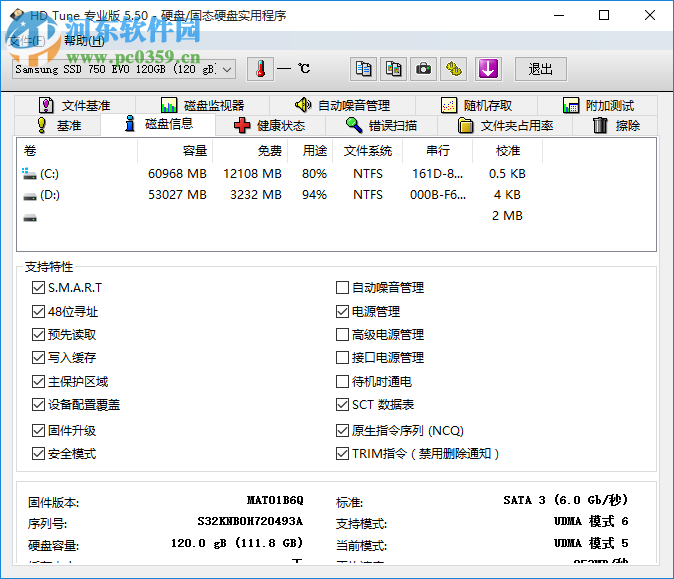
Task: Copy info to clipboard icon
Action: pos(363,69)
